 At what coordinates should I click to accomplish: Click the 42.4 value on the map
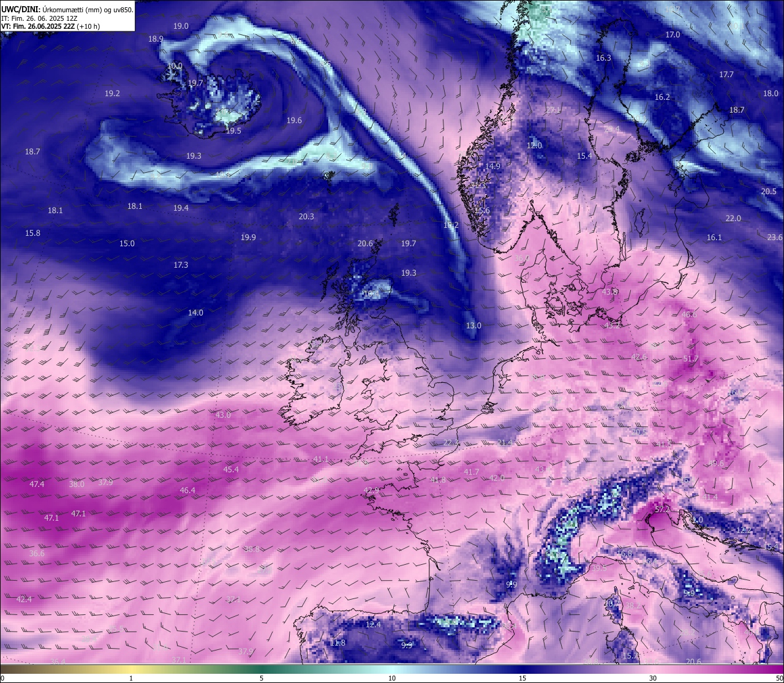point(24,598)
